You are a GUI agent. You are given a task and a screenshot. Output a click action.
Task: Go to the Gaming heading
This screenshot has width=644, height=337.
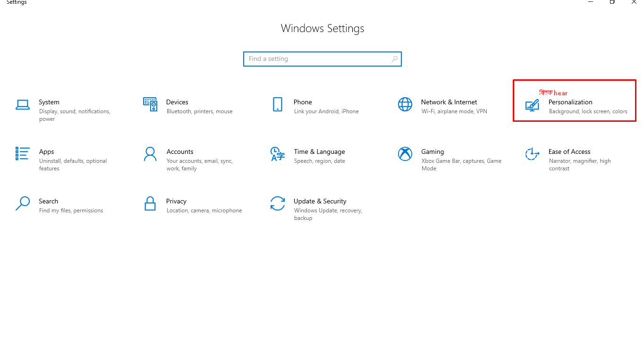[x=432, y=152]
